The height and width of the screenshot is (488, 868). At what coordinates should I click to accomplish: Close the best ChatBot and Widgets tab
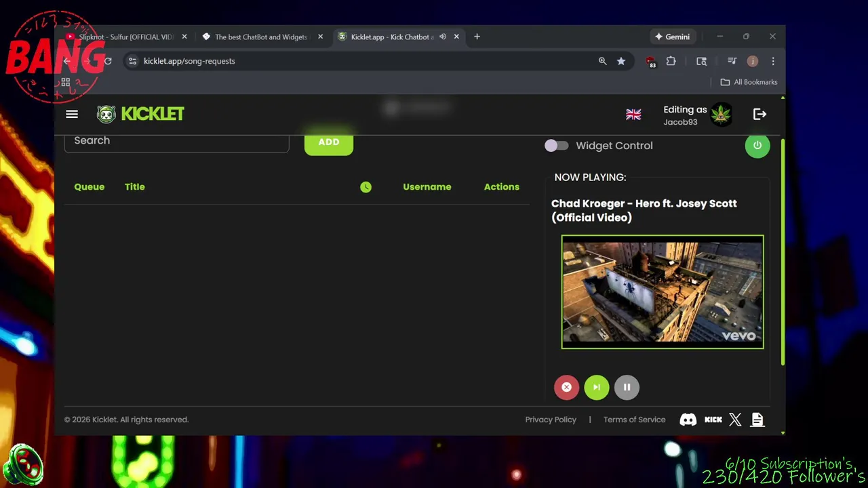321,37
